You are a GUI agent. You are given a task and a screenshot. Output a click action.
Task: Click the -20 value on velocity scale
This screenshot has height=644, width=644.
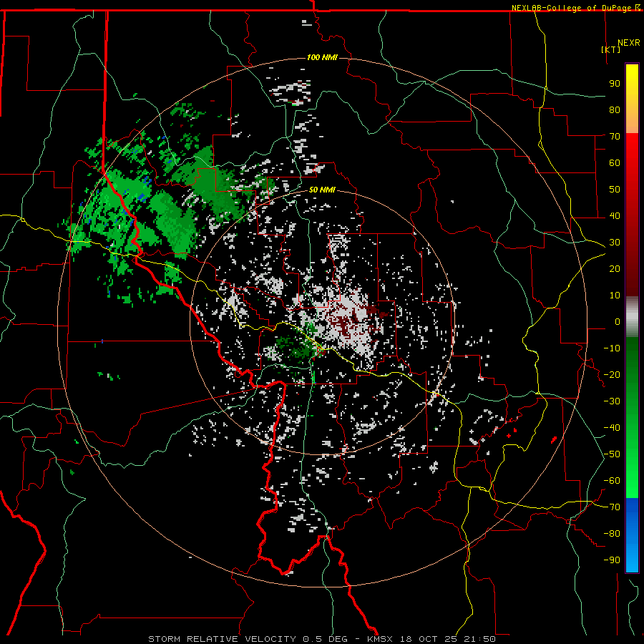click(x=612, y=374)
